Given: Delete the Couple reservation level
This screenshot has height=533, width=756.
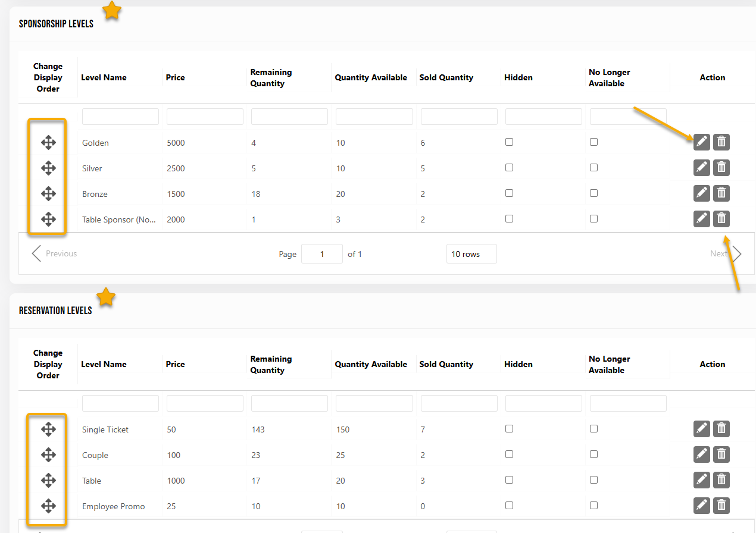Looking at the screenshot, I should tap(721, 454).
